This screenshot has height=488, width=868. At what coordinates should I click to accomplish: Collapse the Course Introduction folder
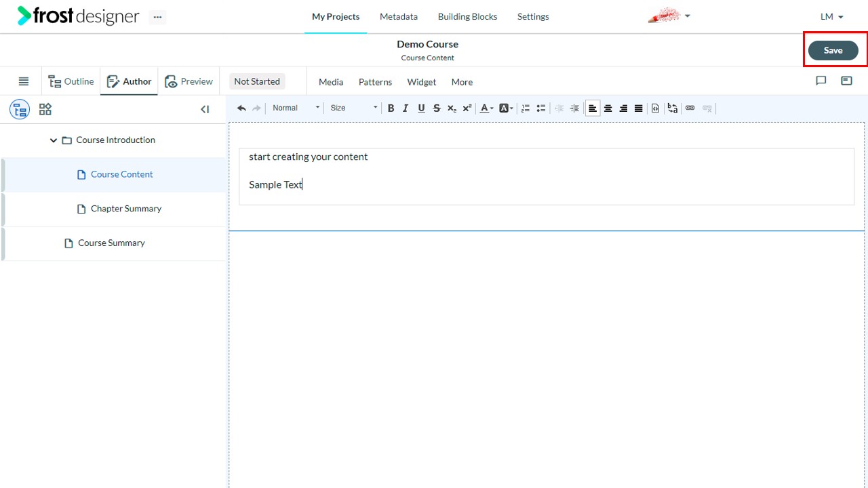tap(54, 140)
